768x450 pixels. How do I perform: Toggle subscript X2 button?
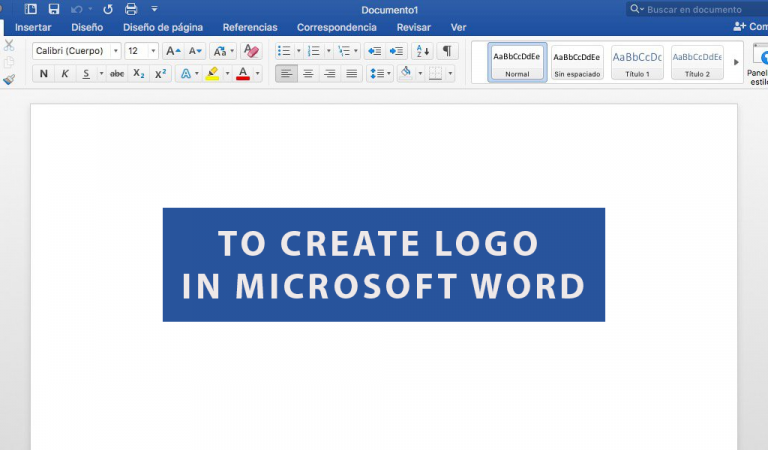[139, 74]
